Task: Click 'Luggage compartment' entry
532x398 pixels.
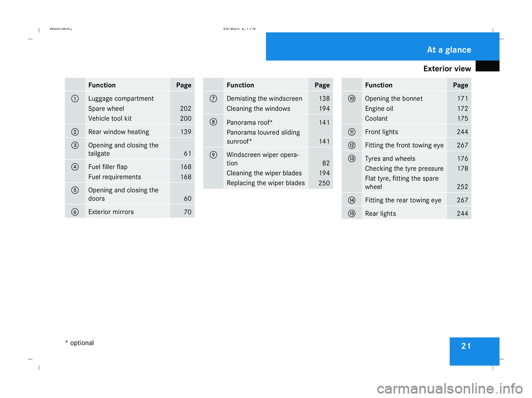Action: pyautogui.click(x=121, y=99)
